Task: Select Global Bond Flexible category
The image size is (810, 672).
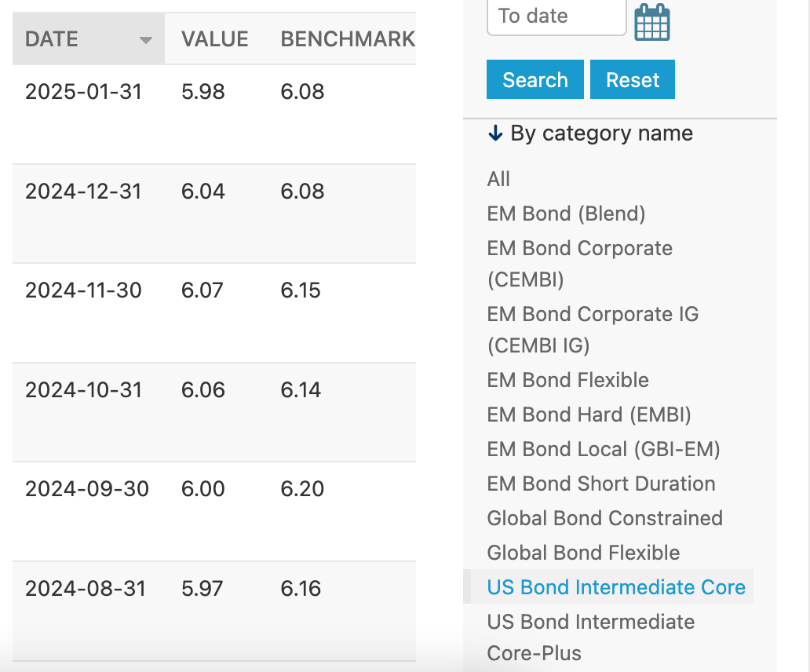Action: pos(583,553)
